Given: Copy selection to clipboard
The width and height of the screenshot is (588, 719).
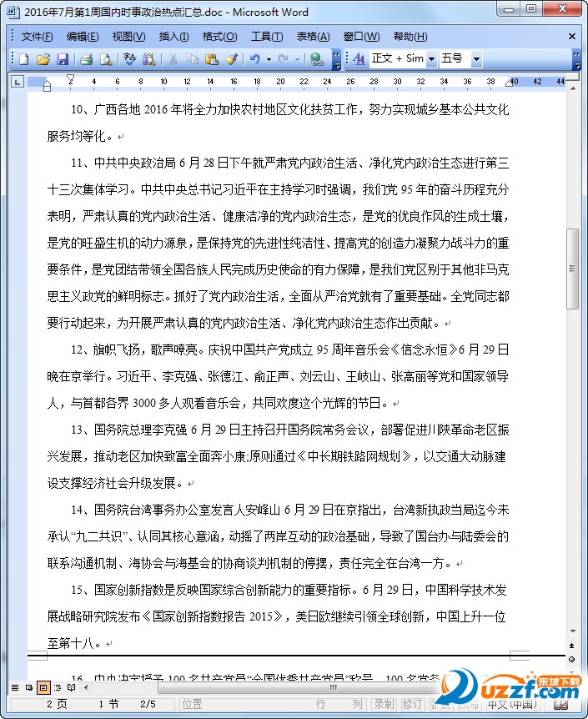Looking at the screenshot, I should [192, 59].
